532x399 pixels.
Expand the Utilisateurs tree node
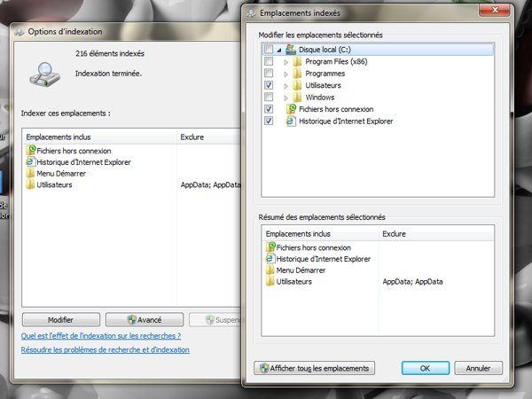pos(286,86)
